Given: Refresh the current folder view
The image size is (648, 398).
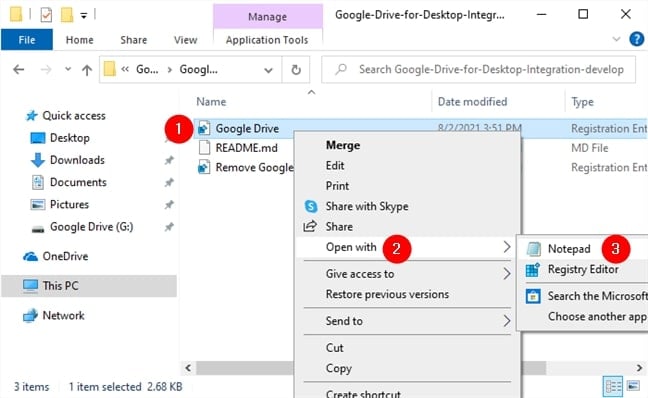Looking at the screenshot, I should tap(295, 70).
